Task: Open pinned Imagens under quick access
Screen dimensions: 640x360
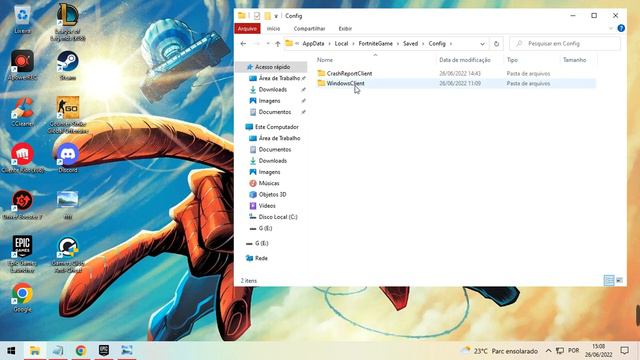Action: 269,100
